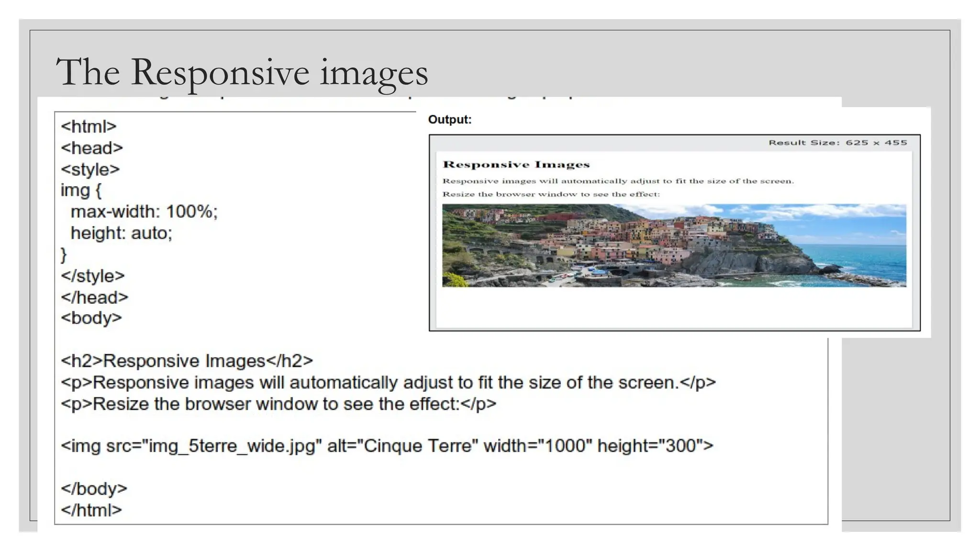
Task: Click the "<p>Responsive images will automatically adjust" line
Action: (388, 383)
